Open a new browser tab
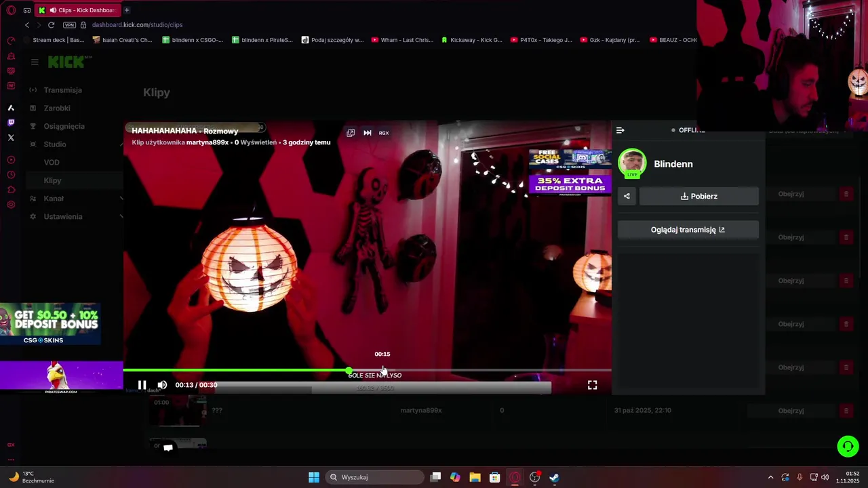The image size is (868, 488). click(x=127, y=10)
